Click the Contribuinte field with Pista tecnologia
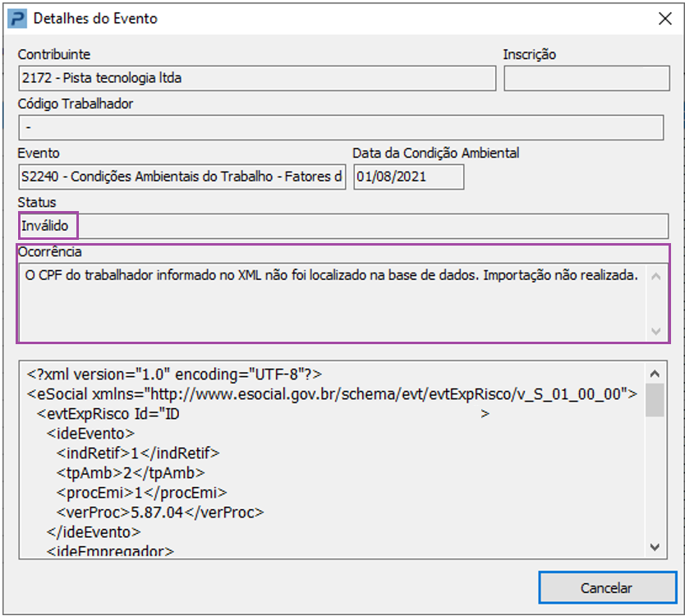Image resolution: width=685 pixels, height=616 pixels. click(257, 79)
